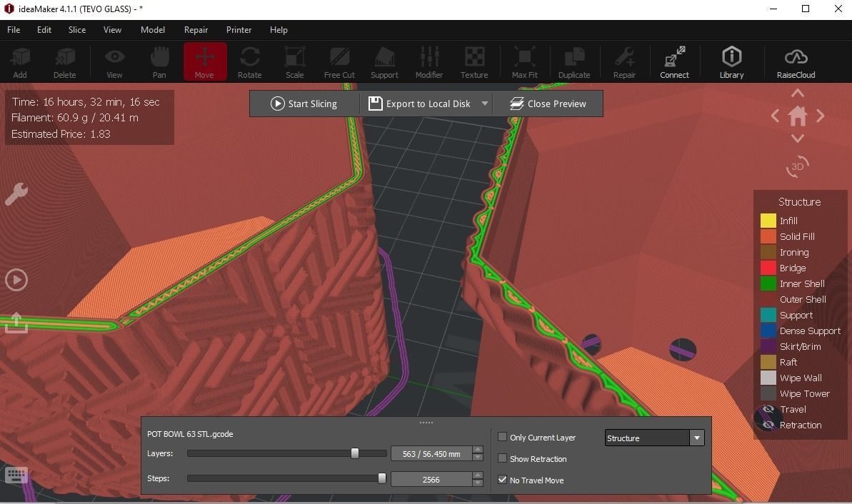Open the Printer menu
This screenshot has height=504, width=852.
pyautogui.click(x=239, y=30)
